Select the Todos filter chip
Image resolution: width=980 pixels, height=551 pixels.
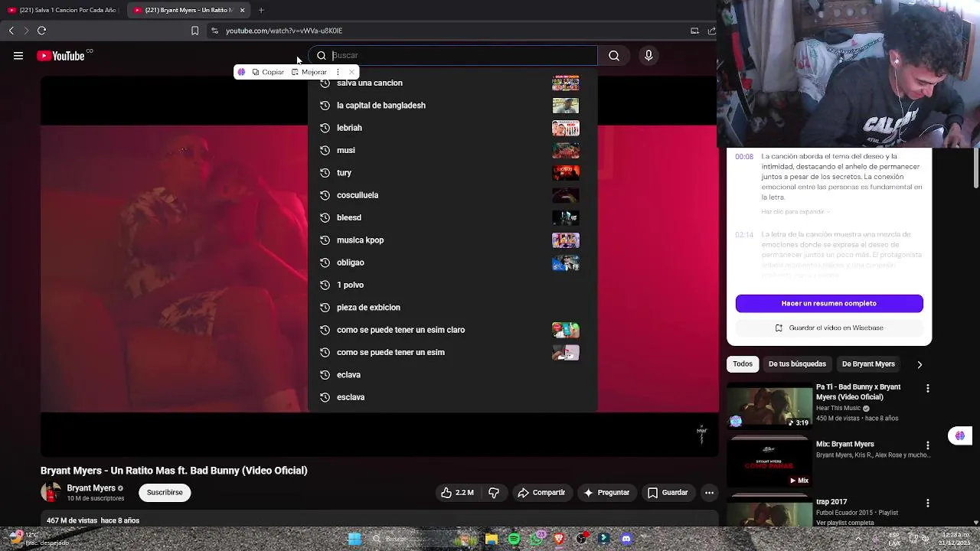pos(743,364)
